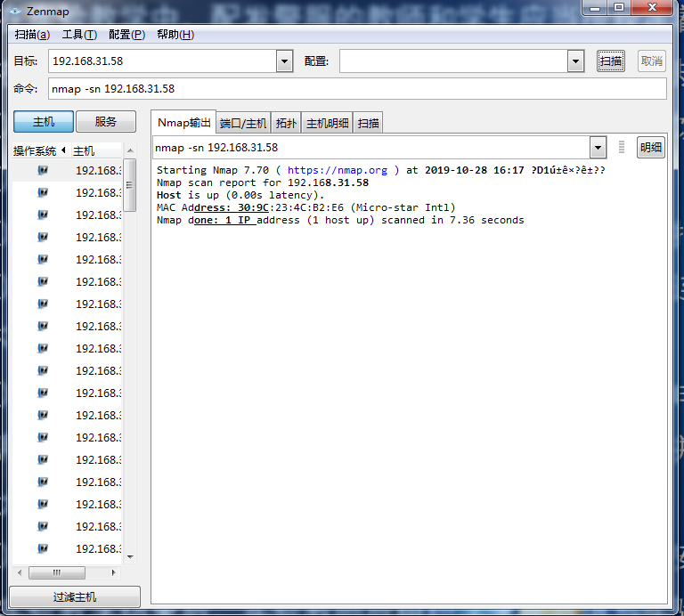Click the host list vertical scrollbar thumb
The width and height of the screenshot is (684, 616).
tap(129, 185)
